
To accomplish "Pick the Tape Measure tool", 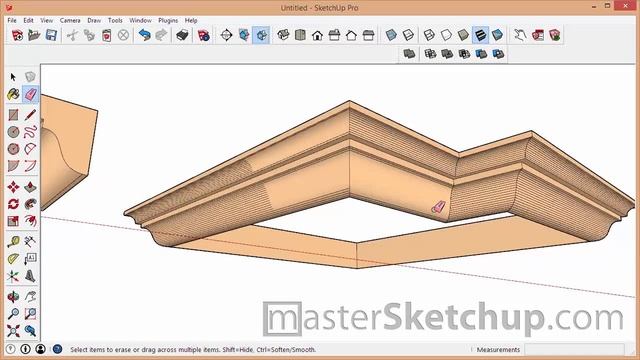I will pos(13,242).
